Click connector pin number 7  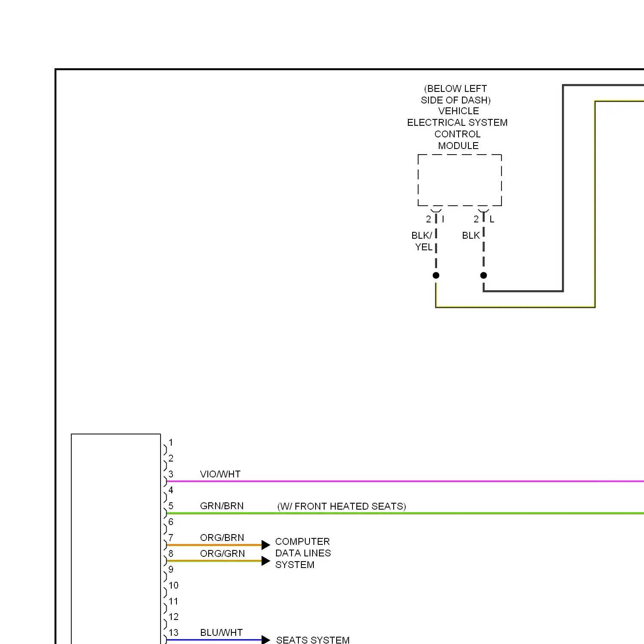tap(171, 538)
